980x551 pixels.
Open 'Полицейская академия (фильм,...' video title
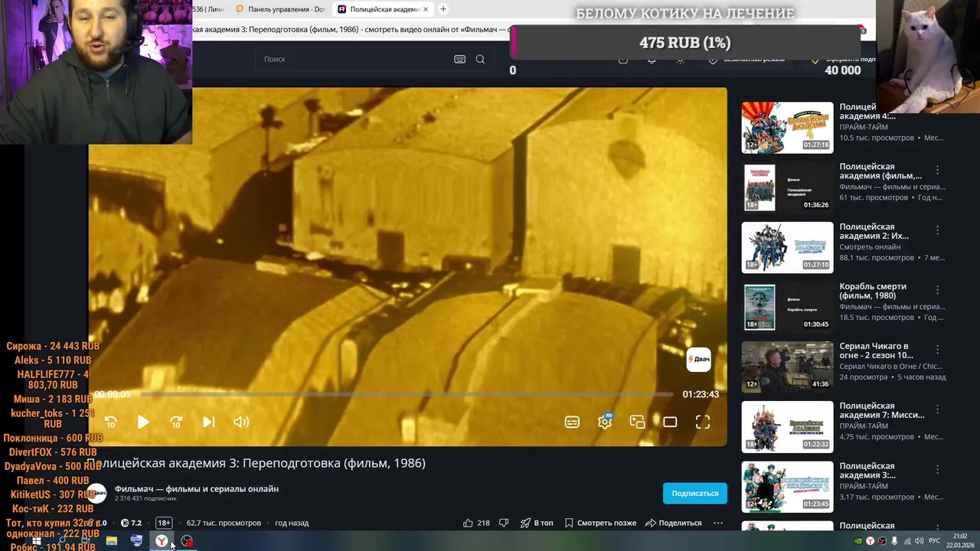[880, 171]
